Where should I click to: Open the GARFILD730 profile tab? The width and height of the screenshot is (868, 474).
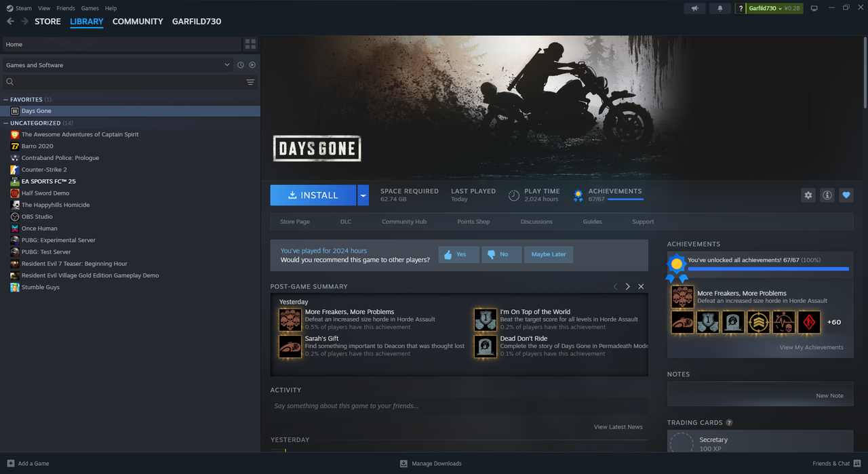coord(197,22)
